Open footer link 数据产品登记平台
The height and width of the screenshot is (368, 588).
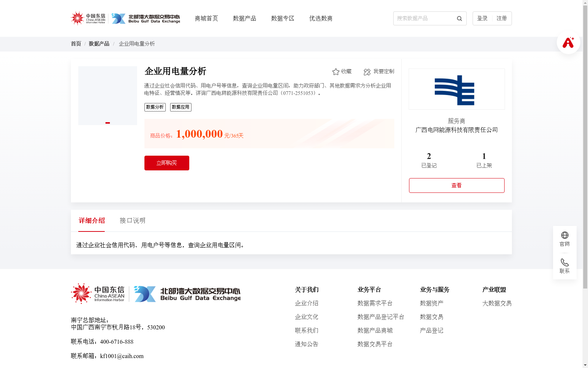click(381, 317)
